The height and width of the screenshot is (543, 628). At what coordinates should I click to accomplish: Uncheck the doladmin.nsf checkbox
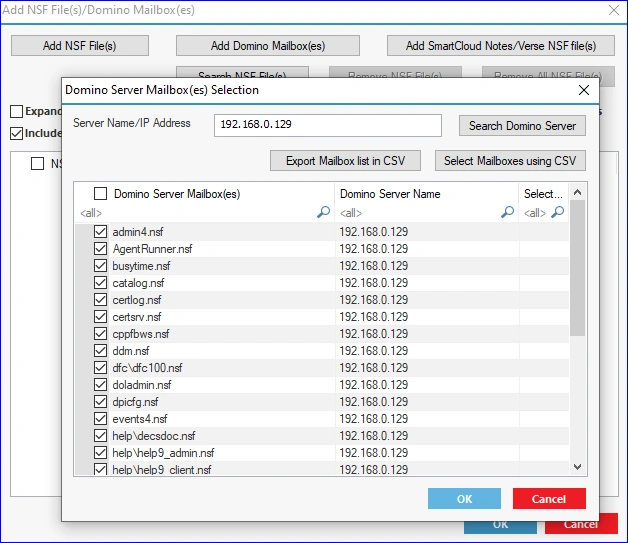tap(101, 385)
